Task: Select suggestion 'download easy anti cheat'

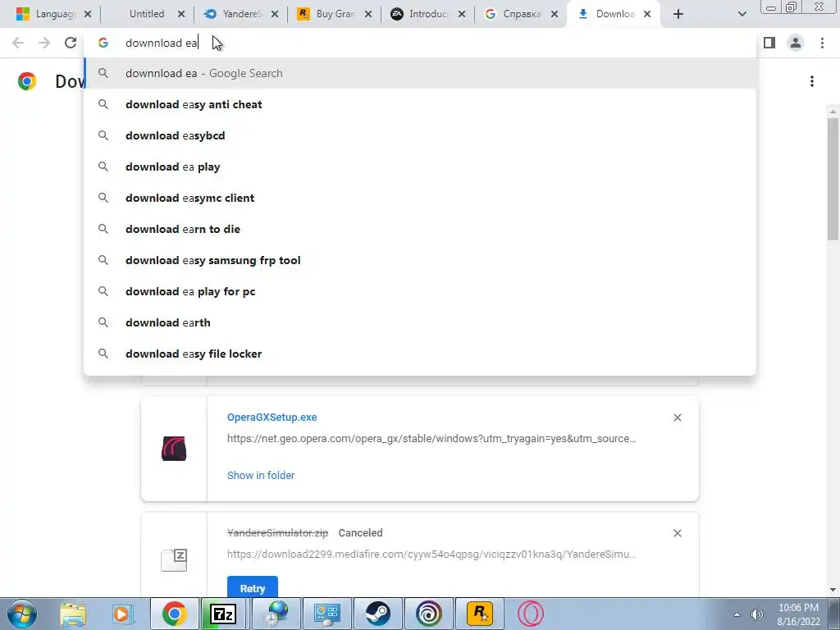Action: [x=420, y=104]
